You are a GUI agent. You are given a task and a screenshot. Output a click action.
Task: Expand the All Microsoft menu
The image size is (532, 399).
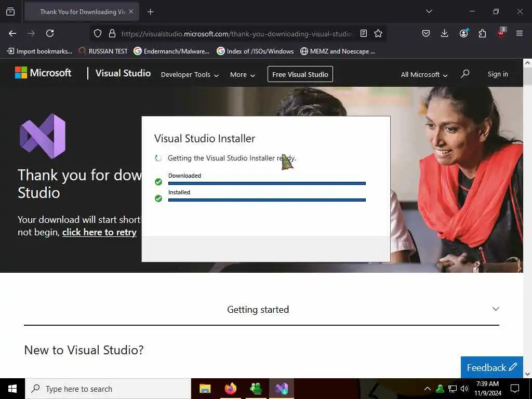424,75
